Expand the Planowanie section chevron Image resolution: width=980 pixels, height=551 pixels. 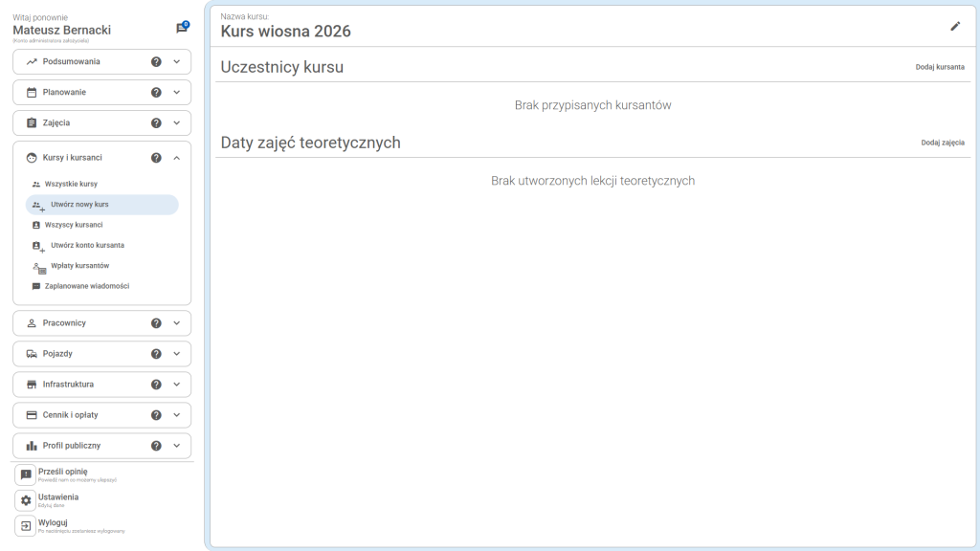177,93
